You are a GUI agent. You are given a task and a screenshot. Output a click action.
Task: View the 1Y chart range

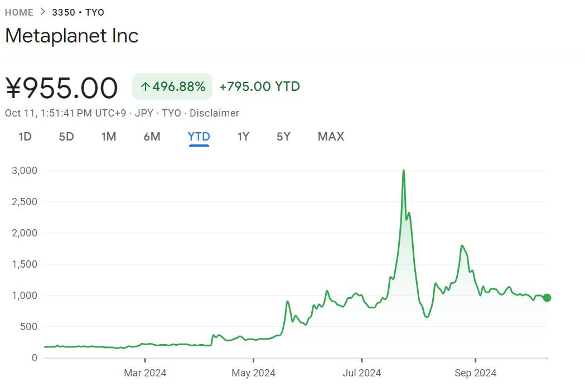point(243,137)
